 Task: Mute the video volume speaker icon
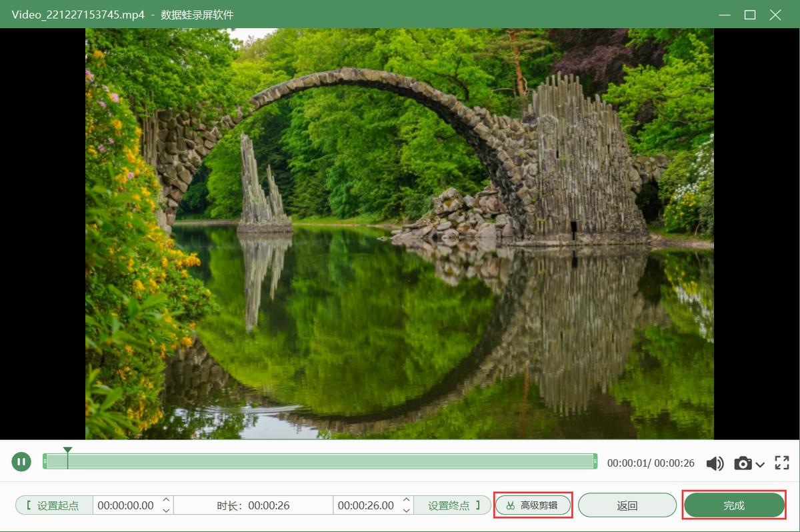click(x=715, y=462)
